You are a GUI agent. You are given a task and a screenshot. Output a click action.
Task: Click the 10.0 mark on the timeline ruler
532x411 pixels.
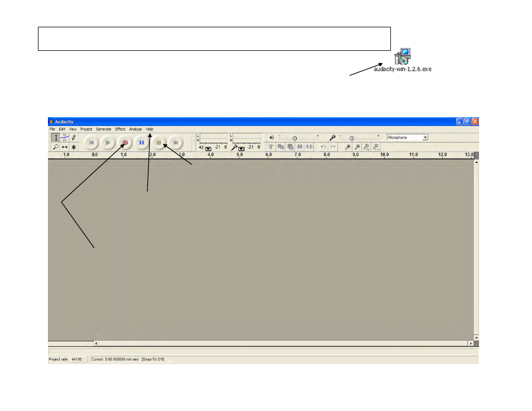tap(384, 155)
